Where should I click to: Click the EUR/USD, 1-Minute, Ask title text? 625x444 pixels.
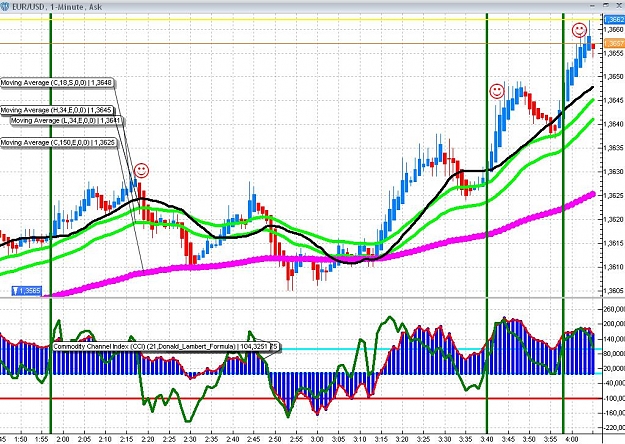coord(57,7)
